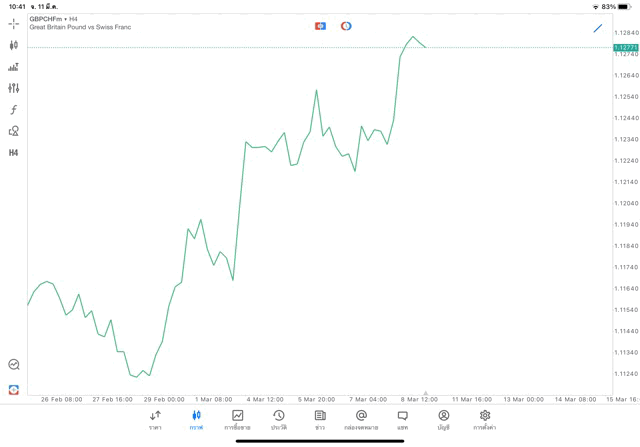This screenshot has height=447, width=640.
Task: Open the news tab (ข่าว)
Action: point(320,419)
